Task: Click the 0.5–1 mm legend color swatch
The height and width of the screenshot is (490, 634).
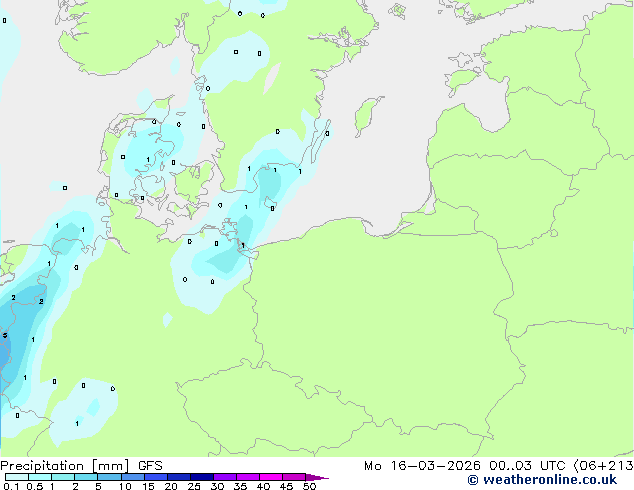Action: [40, 477]
